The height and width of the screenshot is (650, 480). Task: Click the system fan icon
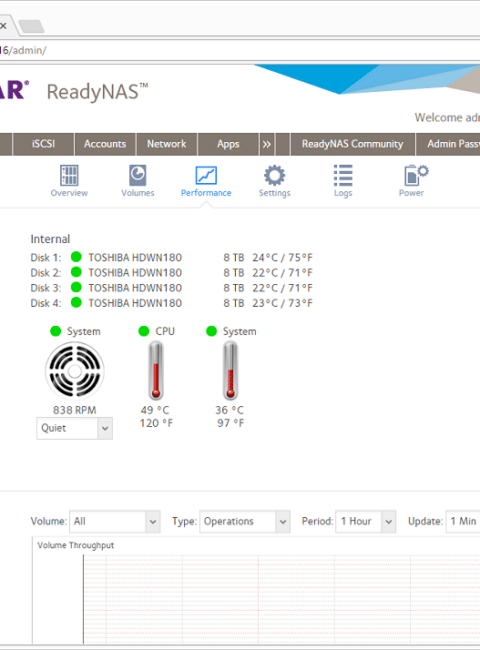coord(75,371)
